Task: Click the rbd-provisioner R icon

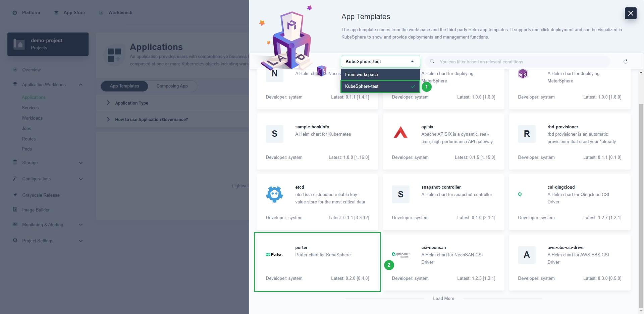Action: pyautogui.click(x=527, y=134)
